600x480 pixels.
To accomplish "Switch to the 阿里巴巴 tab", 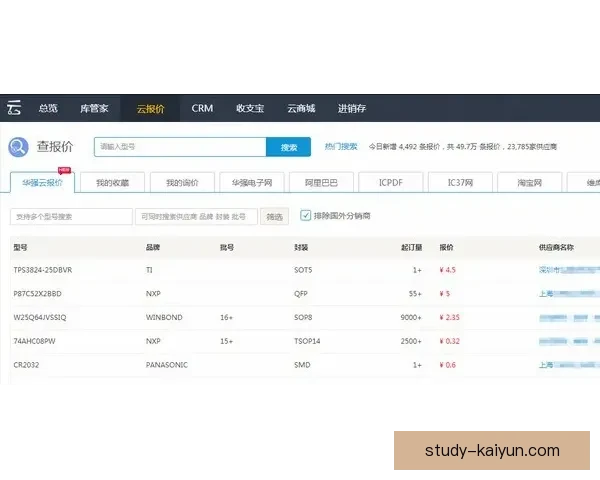I will (321, 183).
